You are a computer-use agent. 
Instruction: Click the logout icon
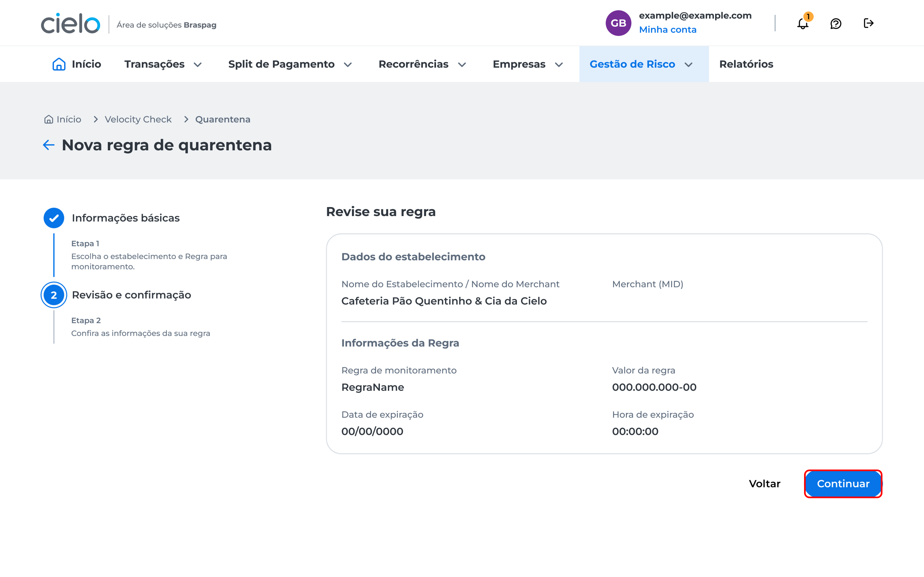click(x=868, y=23)
